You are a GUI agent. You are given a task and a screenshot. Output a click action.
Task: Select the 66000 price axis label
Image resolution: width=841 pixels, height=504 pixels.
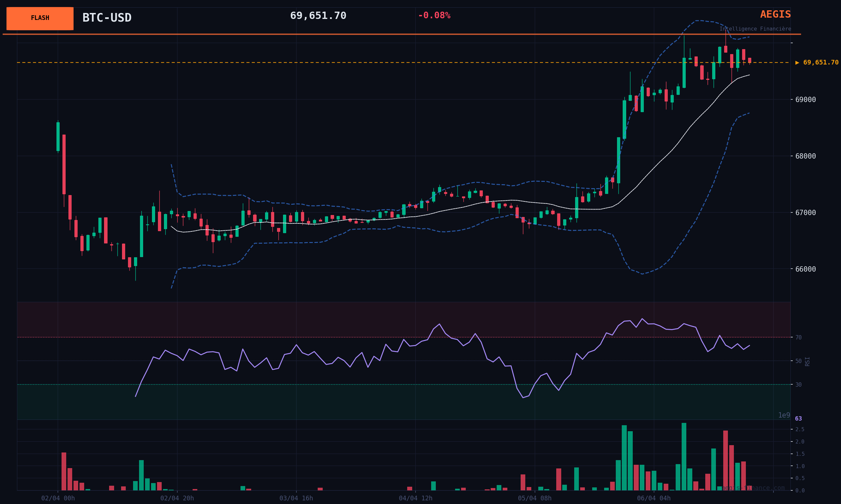pos(805,269)
